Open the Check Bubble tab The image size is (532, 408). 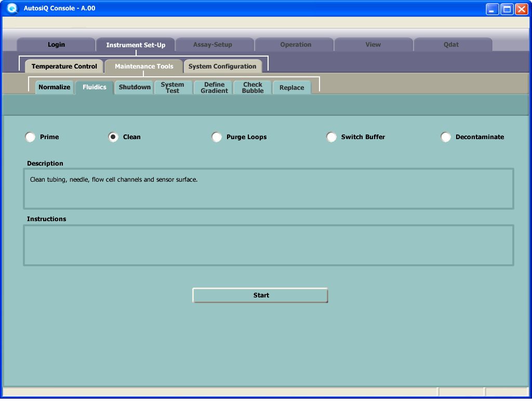pyautogui.click(x=252, y=87)
